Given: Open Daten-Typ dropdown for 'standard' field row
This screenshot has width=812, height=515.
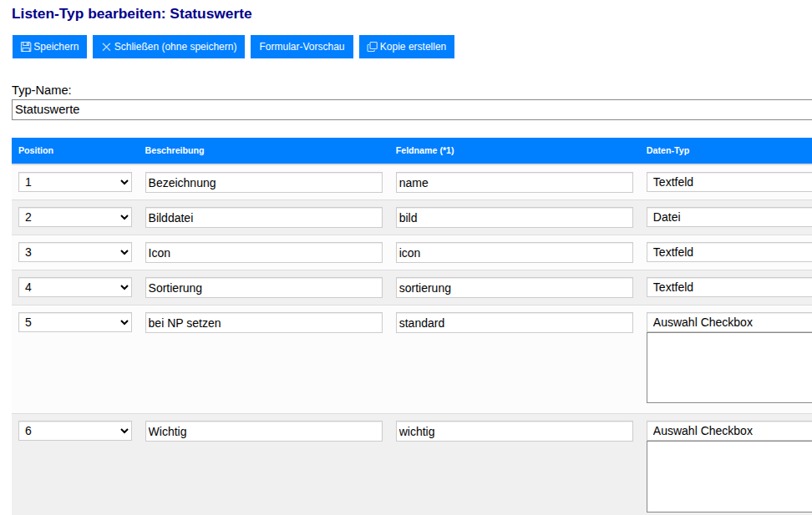Looking at the screenshot, I should coord(728,322).
